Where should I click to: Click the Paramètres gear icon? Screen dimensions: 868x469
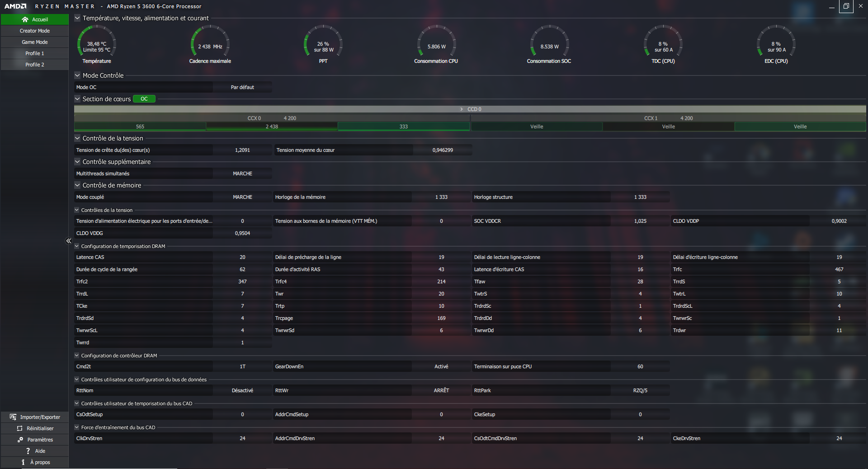coord(20,440)
